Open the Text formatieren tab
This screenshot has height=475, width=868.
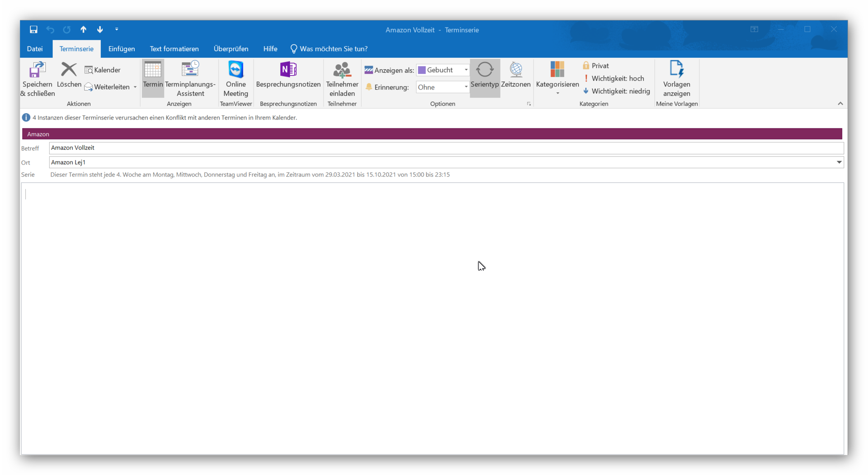tap(174, 49)
